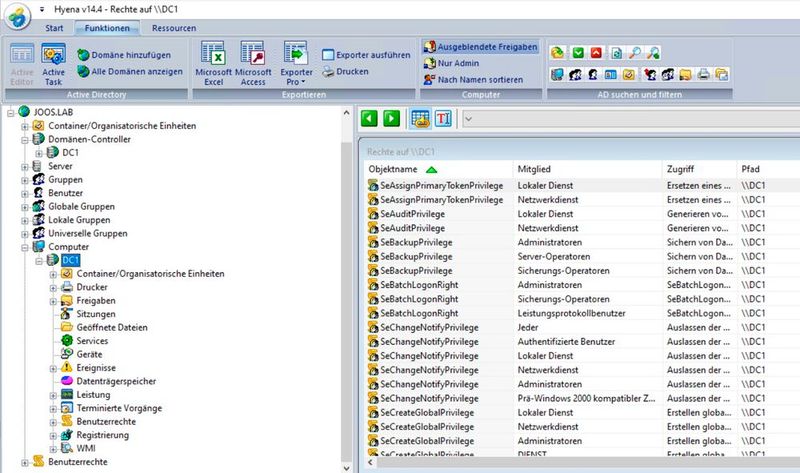Switch to the Ressourcen ribbon tab
Image resolution: width=800 pixels, height=473 pixels.
point(174,28)
